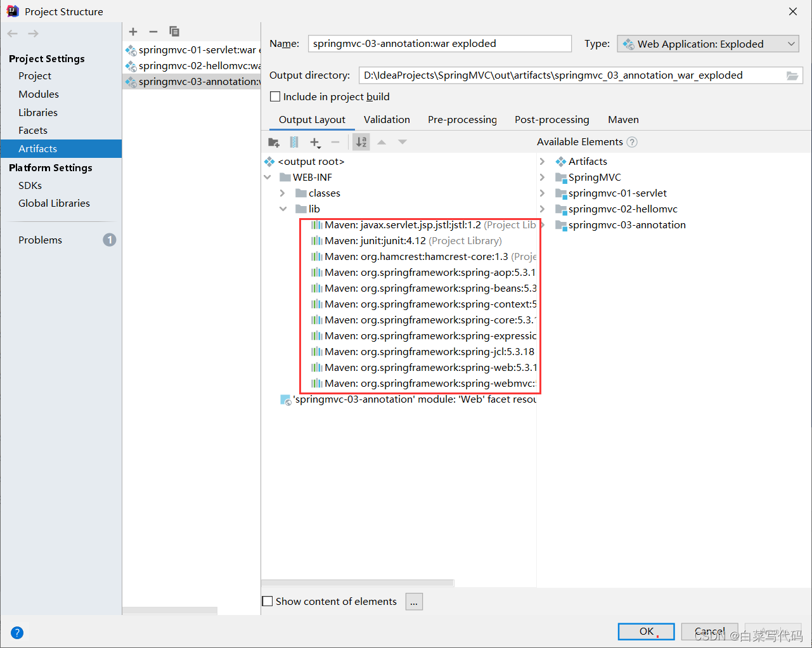Add a new artifact with plus icon
This screenshot has height=648, width=812.
click(133, 32)
